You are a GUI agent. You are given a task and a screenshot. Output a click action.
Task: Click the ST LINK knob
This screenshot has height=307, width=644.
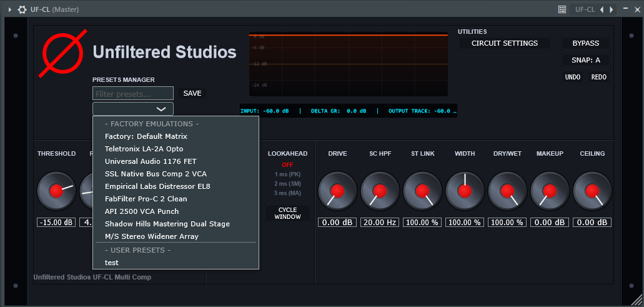pos(423,191)
